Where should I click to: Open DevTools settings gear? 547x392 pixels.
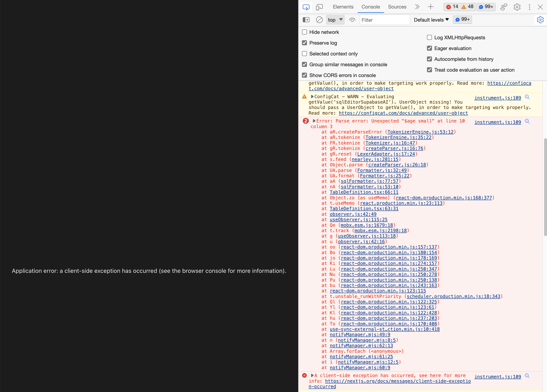(517, 7)
